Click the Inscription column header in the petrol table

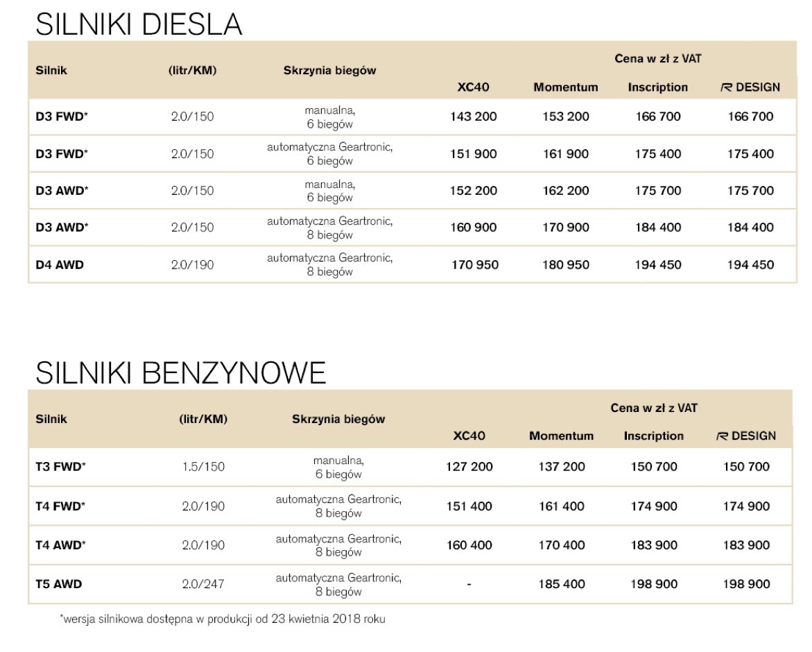[653, 436]
